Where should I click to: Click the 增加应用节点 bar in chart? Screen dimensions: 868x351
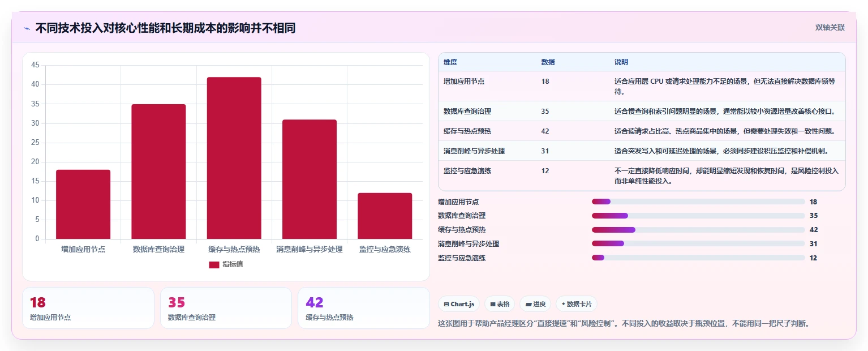[83, 204]
